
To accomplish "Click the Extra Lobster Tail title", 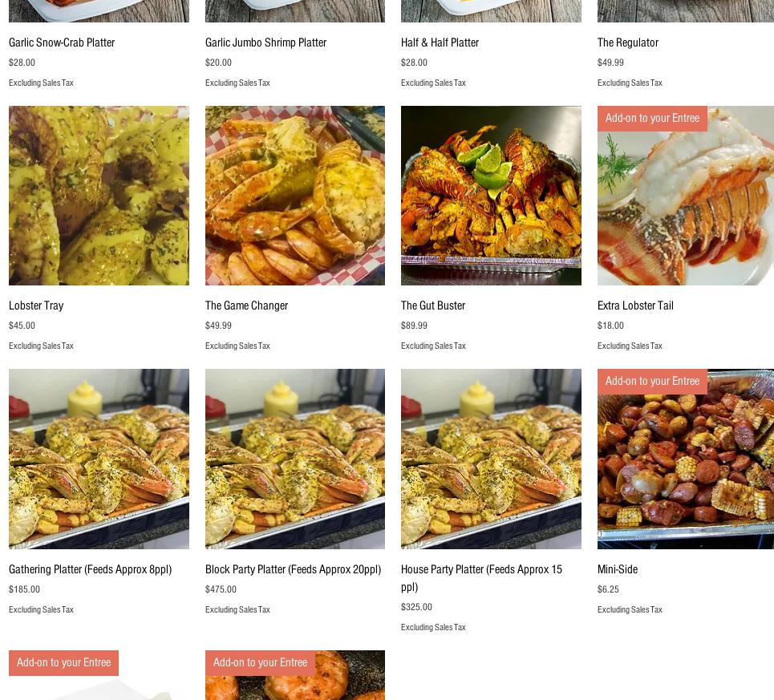I will pyautogui.click(x=635, y=305).
